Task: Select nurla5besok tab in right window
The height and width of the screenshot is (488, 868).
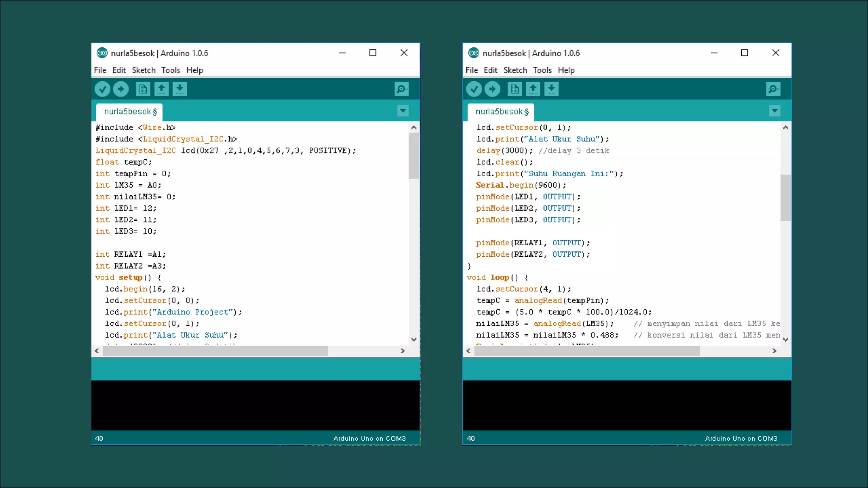Action: click(502, 112)
